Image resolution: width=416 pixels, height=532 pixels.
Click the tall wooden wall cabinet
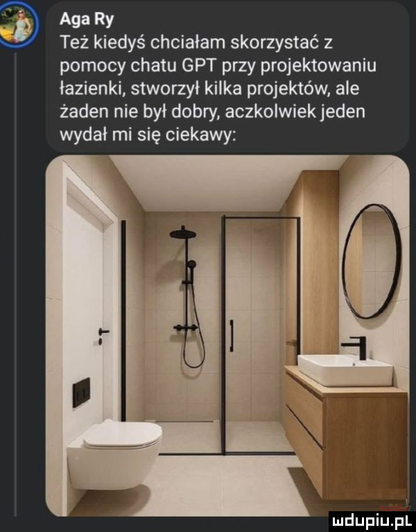312,265
